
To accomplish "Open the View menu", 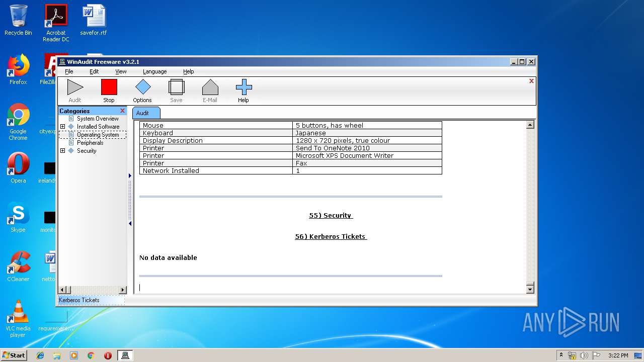I will 121,71.
